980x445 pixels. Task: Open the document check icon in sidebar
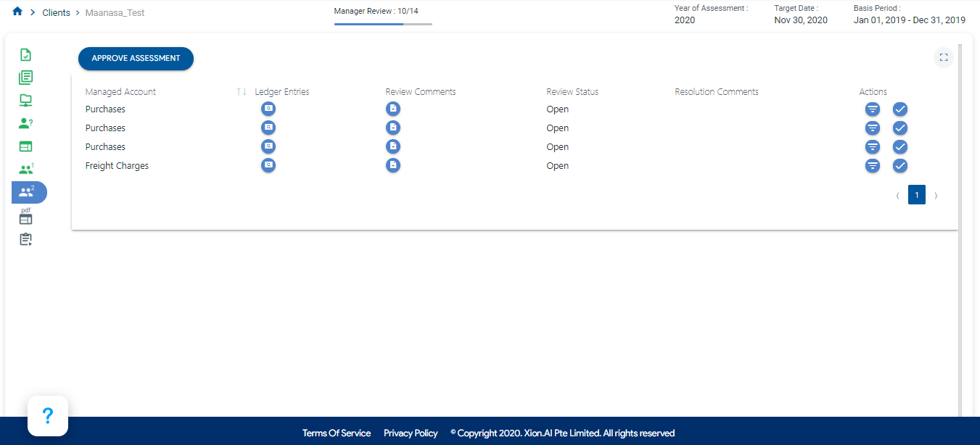26,55
